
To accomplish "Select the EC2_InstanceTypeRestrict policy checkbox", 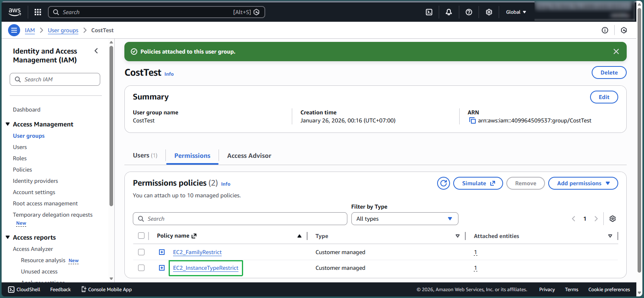I will (141, 268).
